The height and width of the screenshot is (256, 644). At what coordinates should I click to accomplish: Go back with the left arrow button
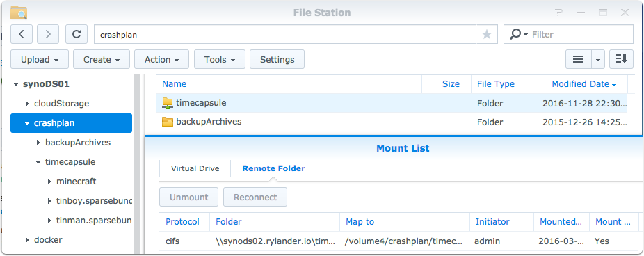coord(22,34)
